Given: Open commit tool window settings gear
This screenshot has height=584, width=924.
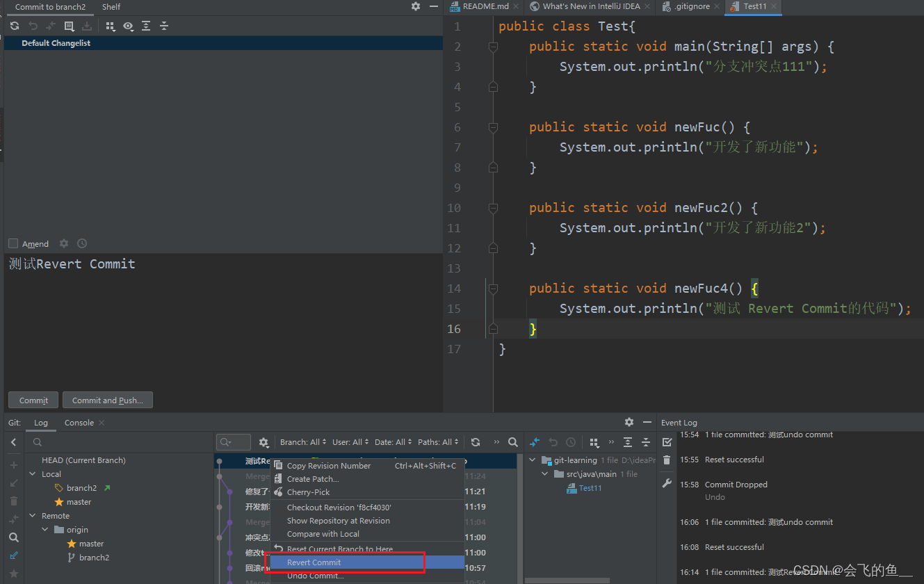Looking at the screenshot, I should click(x=416, y=6).
